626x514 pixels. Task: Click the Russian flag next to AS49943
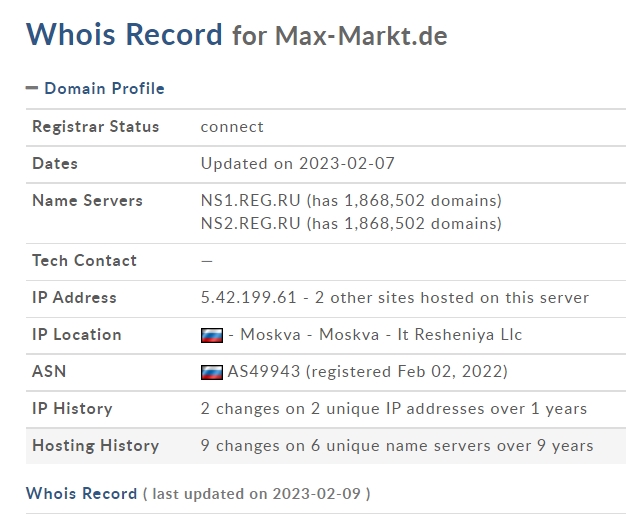click(x=212, y=372)
